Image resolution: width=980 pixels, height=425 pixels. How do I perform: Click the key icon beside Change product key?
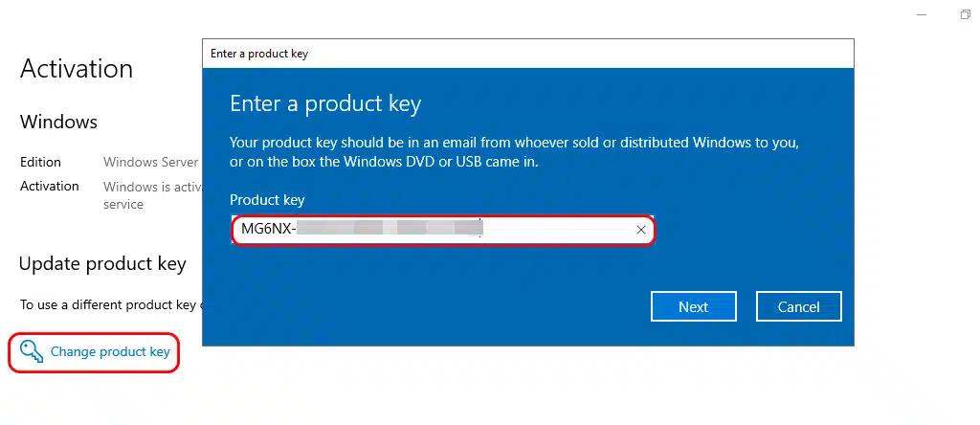pos(32,351)
